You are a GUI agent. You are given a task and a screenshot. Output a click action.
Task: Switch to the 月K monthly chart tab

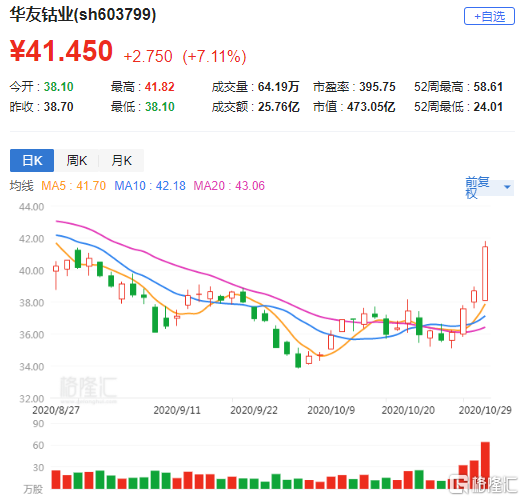121,160
